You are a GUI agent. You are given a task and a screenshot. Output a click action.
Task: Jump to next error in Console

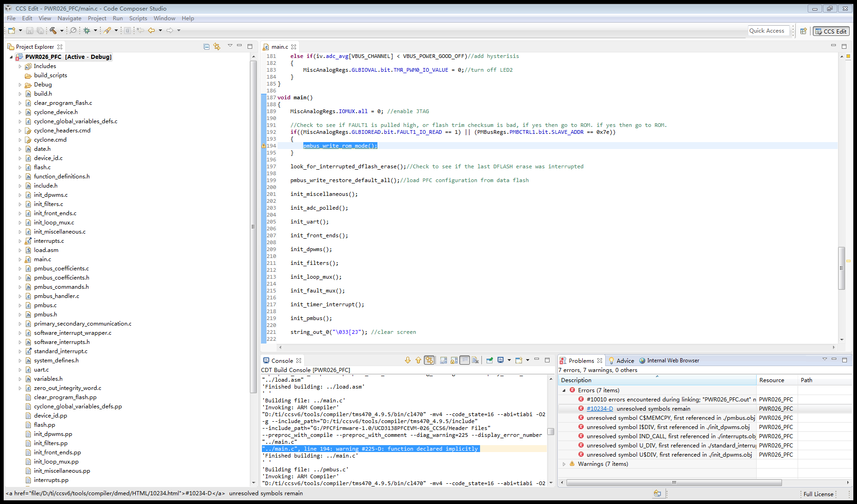click(407, 361)
